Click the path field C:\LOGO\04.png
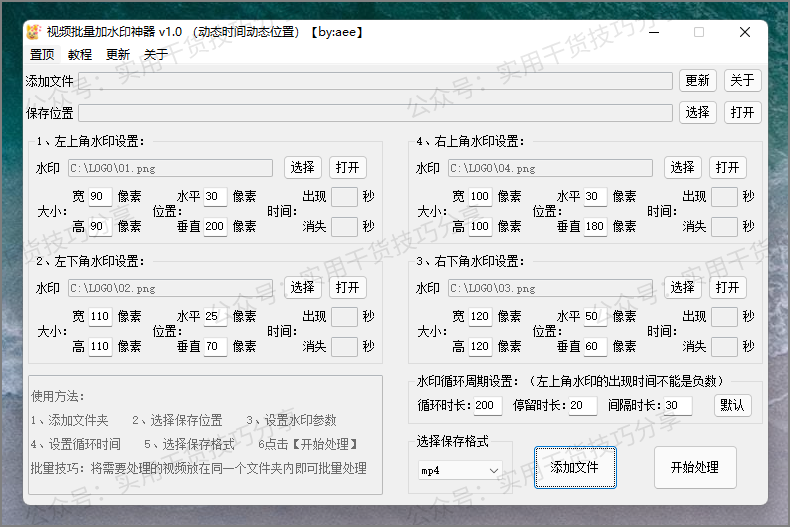Image resolution: width=790 pixels, height=527 pixels. click(550, 168)
